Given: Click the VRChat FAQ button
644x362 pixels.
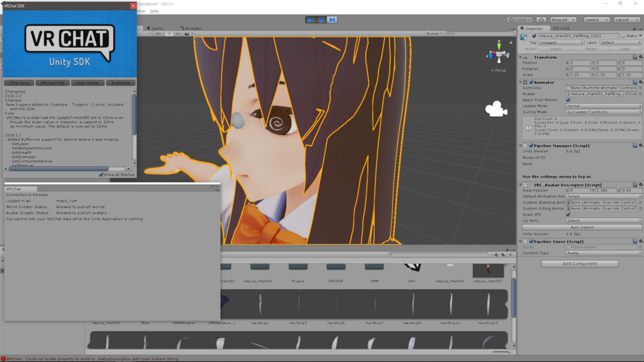Looking at the screenshot, I should pyautogui.click(x=53, y=82).
